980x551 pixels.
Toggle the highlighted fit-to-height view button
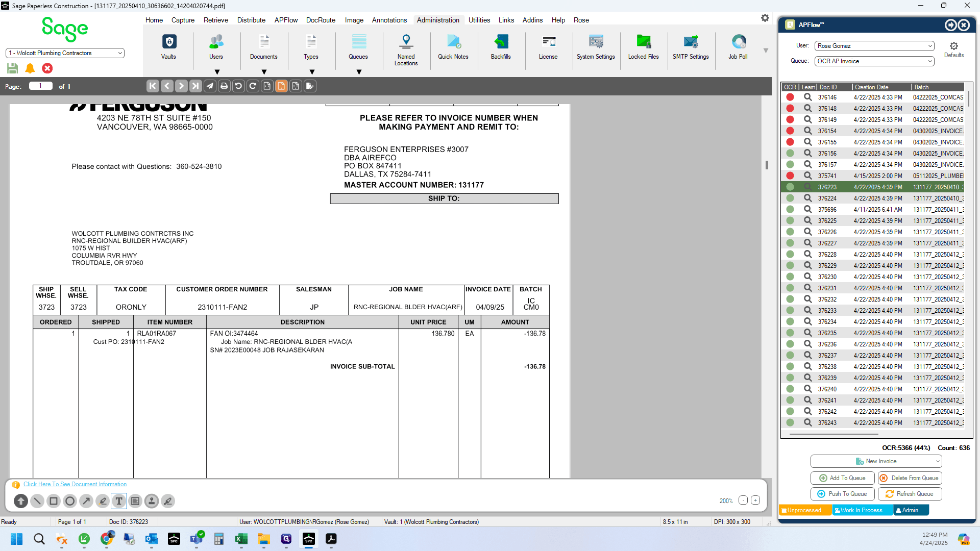tap(281, 86)
